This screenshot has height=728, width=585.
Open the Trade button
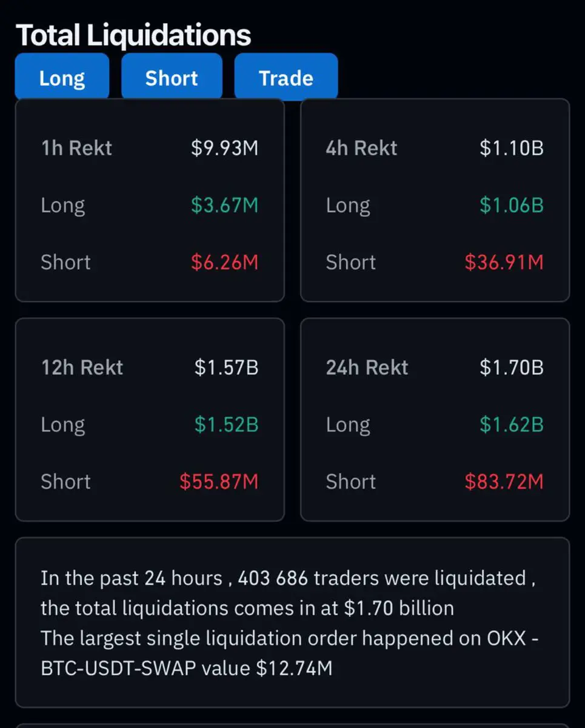[286, 76]
